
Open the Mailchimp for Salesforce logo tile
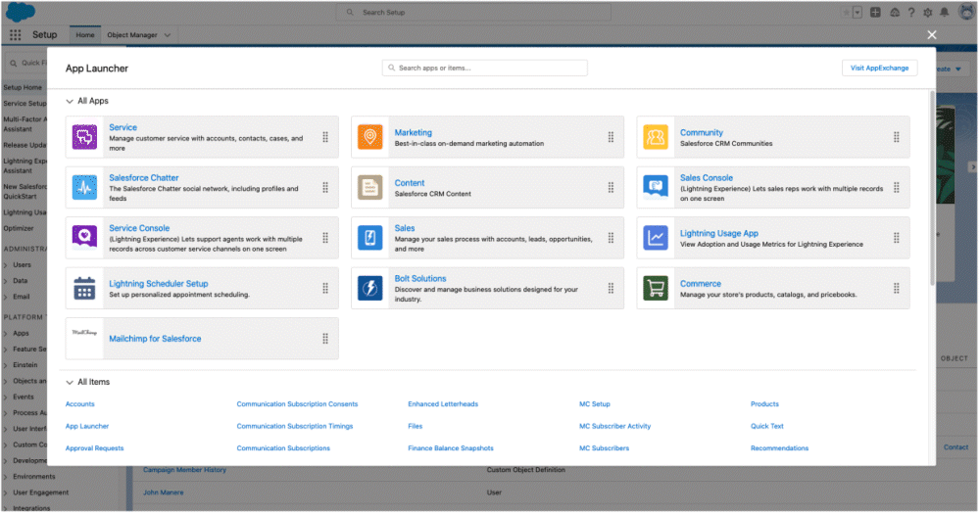[x=84, y=339]
